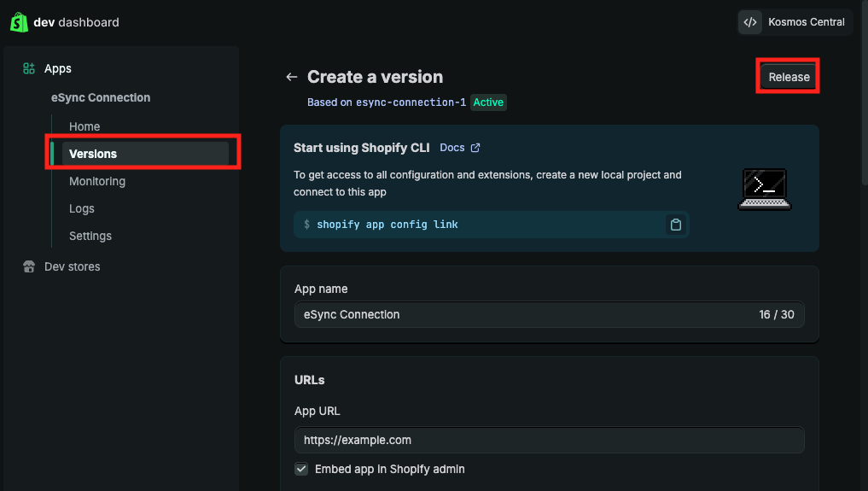The image size is (868, 491).
Task: Copy the shopify app config link command
Action: click(676, 225)
